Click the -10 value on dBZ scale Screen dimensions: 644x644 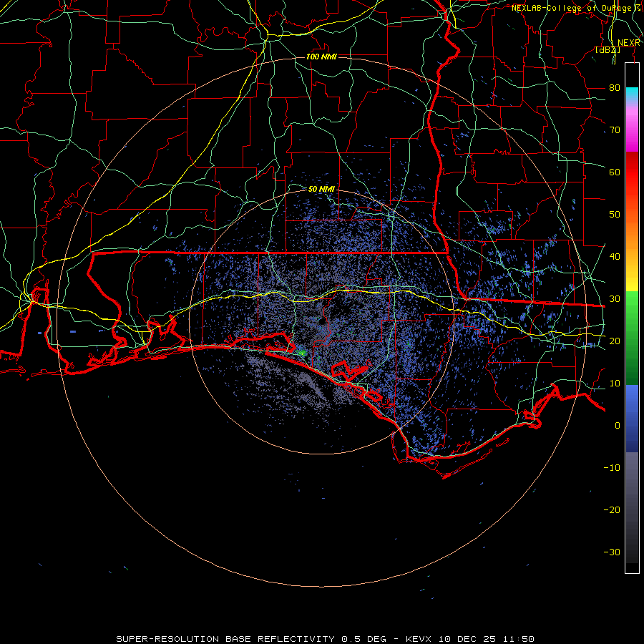click(612, 468)
